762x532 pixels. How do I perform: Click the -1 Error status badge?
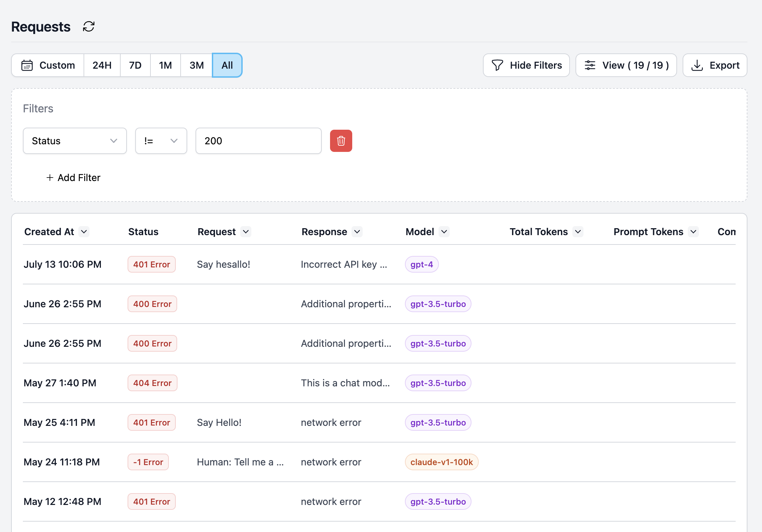148,462
